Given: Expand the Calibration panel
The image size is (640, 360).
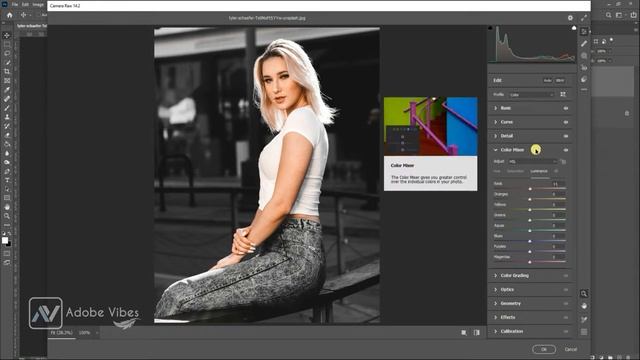Looking at the screenshot, I should tap(496, 331).
